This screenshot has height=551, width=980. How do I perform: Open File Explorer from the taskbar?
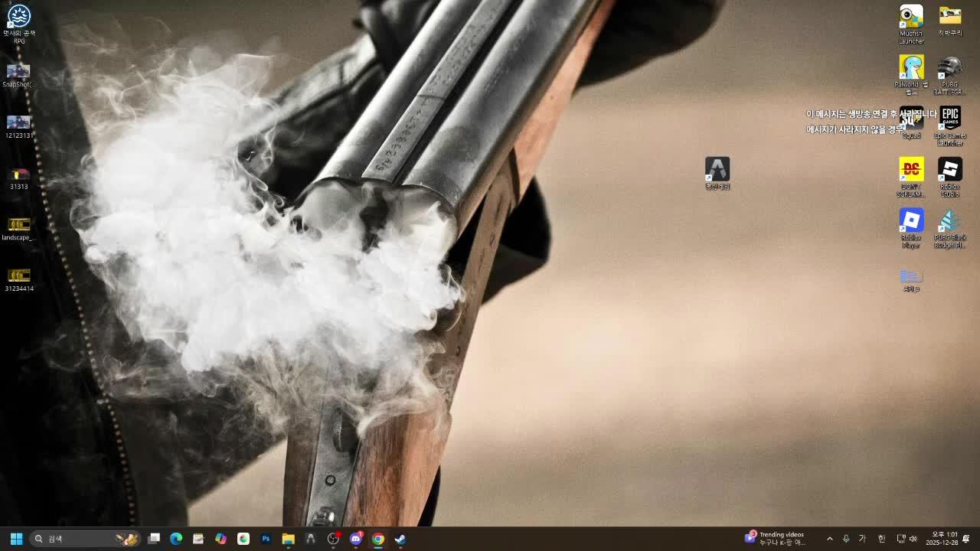pyautogui.click(x=288, y=539)
